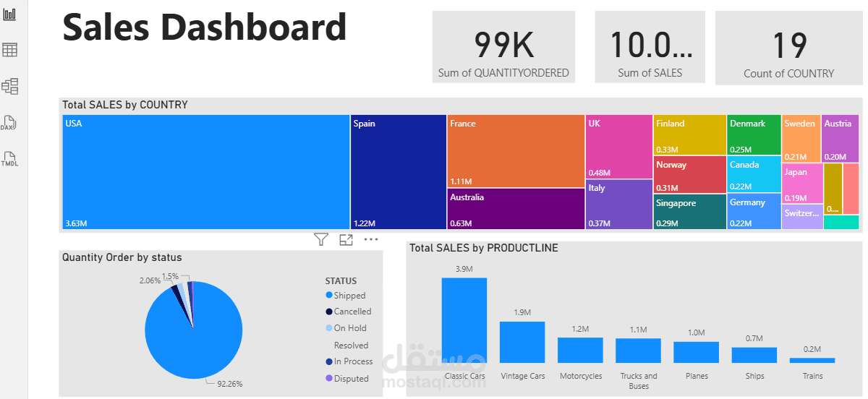Open the DAX query view icon
The image size is (868, 399).
tap(10, 123)
